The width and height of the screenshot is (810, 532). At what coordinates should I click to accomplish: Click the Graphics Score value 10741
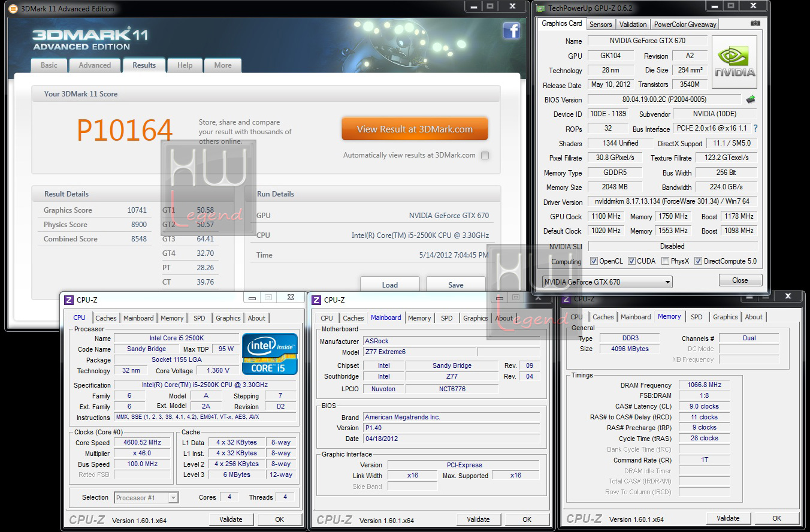(137, 210)
